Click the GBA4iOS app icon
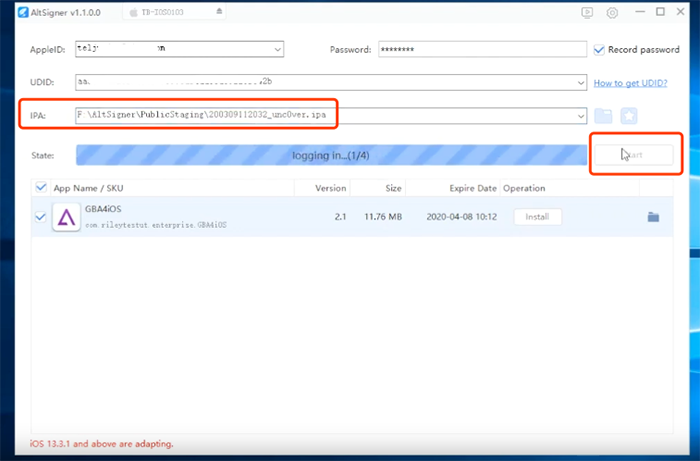The height and width of the screenshot is (461, 700). pyautogui.click(x=66, y=217)
